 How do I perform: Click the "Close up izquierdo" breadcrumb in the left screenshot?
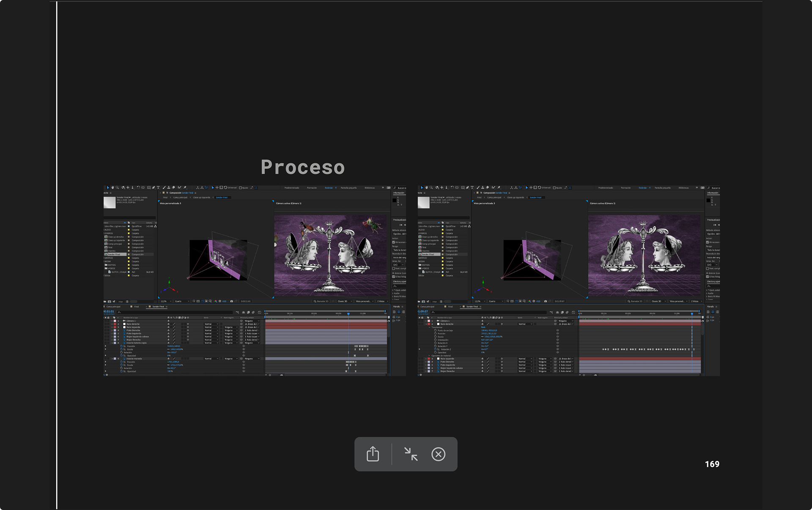coord(201,197)
